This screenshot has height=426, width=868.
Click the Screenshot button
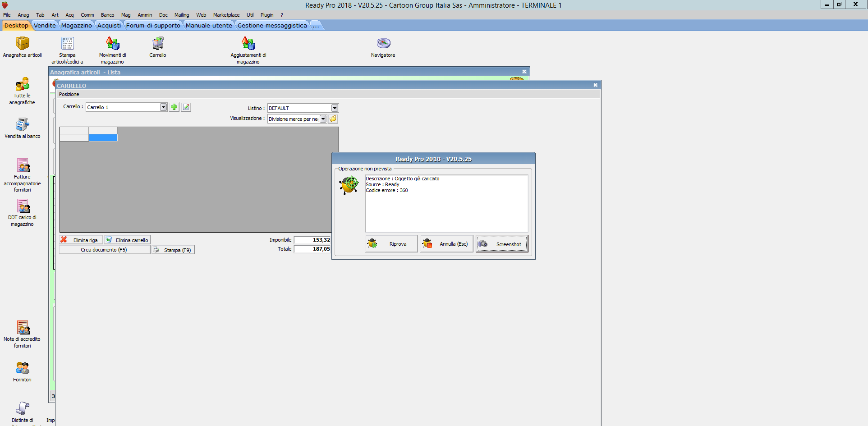(502, 244)
